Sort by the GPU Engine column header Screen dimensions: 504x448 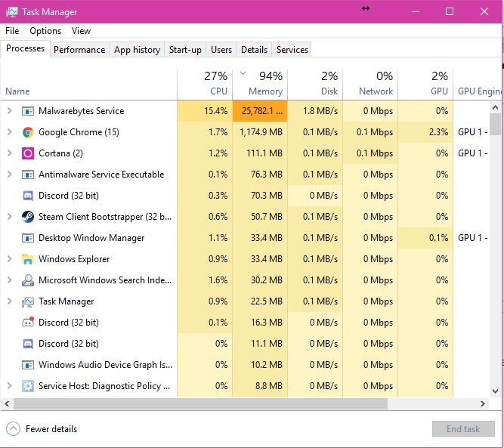click(x=478, y=84)
